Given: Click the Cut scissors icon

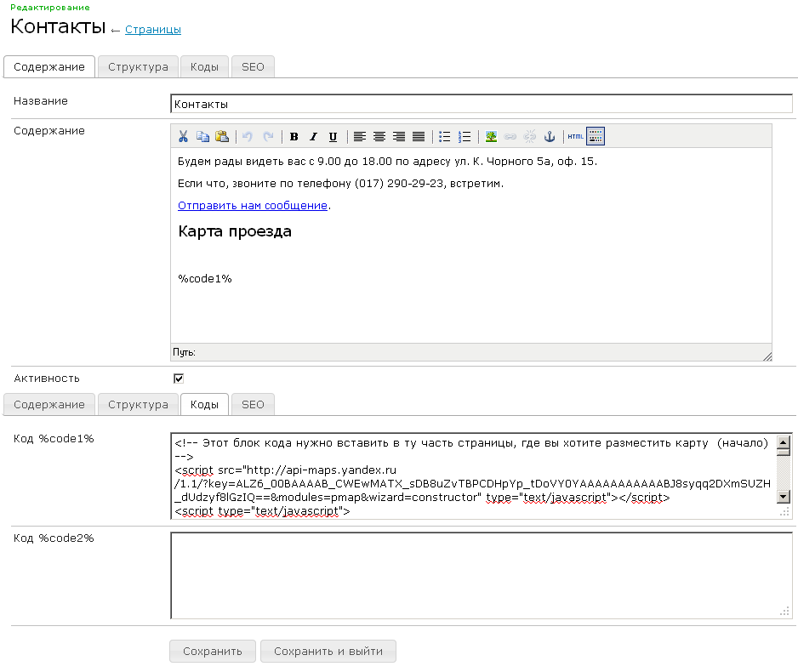Looking at the screenshot, I should (x=183, y=136).
